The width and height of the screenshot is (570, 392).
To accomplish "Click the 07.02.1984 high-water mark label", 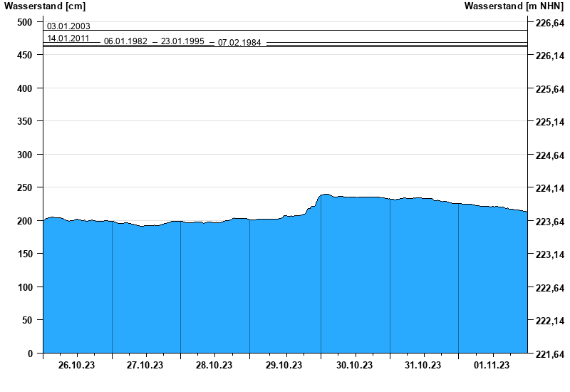I will [x=239, y=42].
